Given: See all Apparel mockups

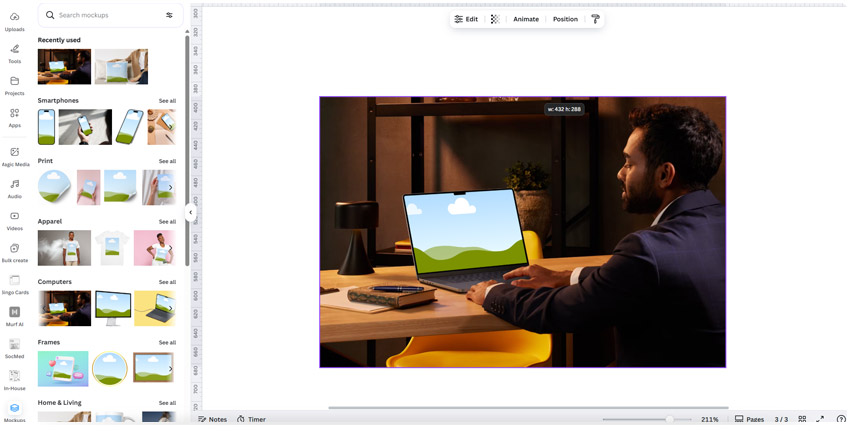Looking at the screenshot, I should click(167, 222).
